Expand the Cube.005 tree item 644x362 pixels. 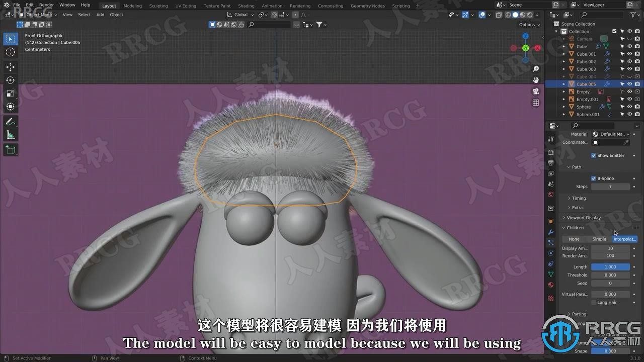pos(564,84)
